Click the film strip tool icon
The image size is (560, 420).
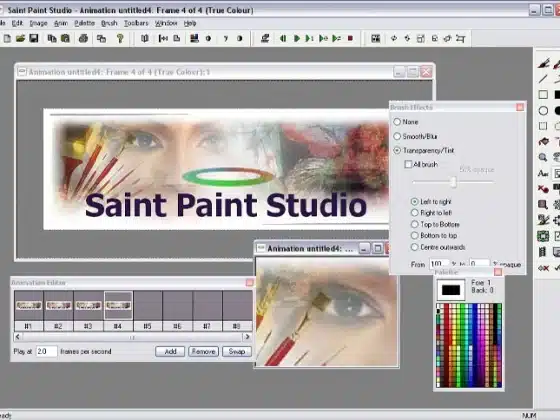tap(543, 252)
